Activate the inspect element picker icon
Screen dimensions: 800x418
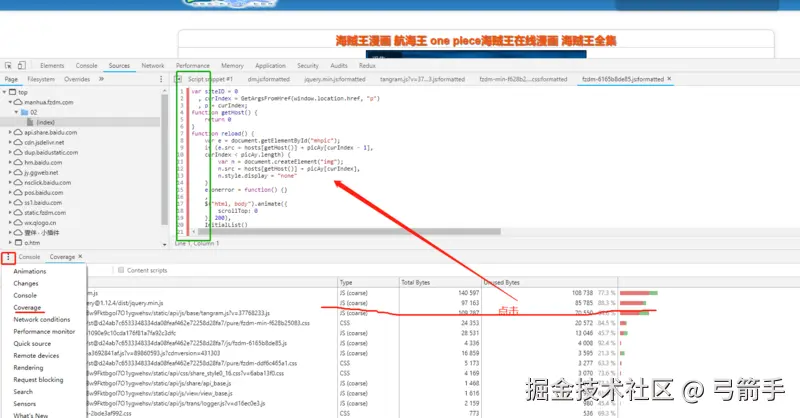8,65
